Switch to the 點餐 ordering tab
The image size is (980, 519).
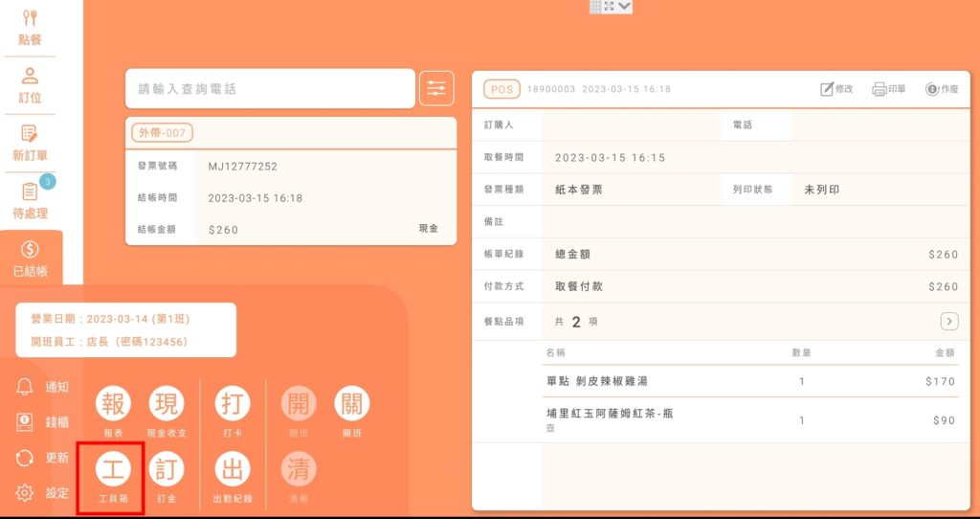[x=30, y=27]
